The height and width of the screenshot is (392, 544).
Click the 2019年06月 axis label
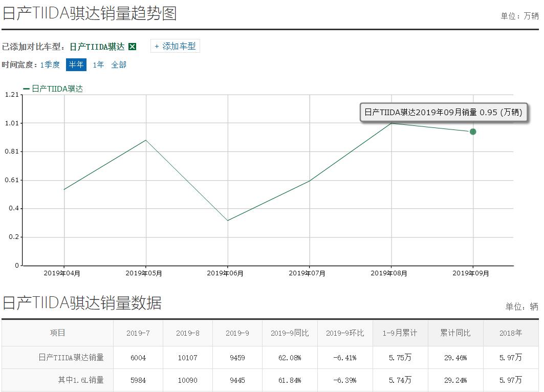pyautogui.click(x=224, y=273)
